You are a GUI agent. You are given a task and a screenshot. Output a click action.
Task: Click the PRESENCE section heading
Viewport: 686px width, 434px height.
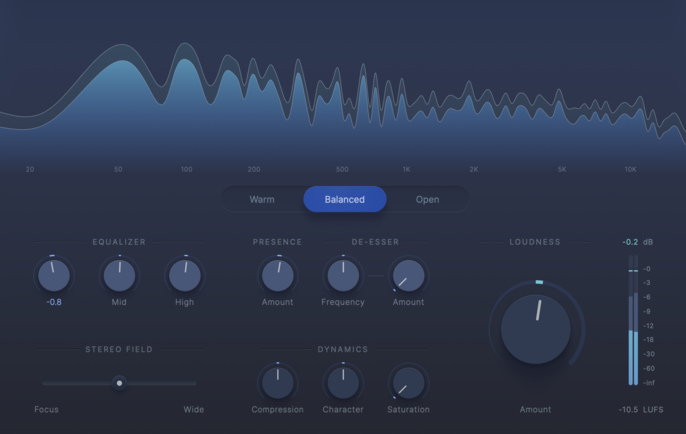277,242
